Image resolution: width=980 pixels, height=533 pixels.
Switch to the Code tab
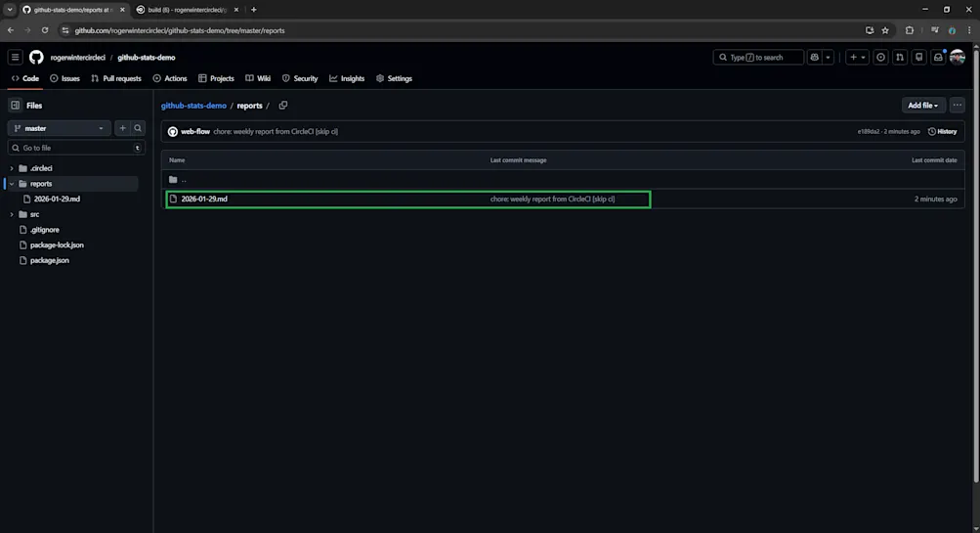pos(25,78)
